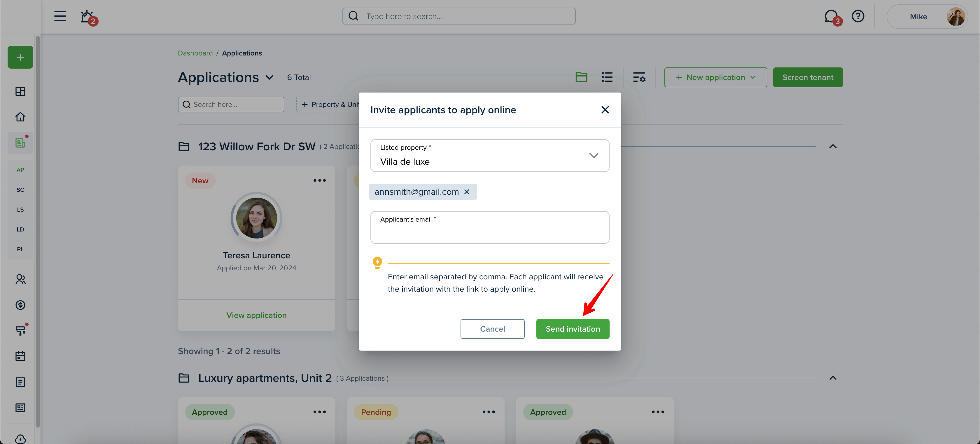This screenshot has height=444, width=980.
Task: Open the home properties sidebar icon
Action: [20, 116]
